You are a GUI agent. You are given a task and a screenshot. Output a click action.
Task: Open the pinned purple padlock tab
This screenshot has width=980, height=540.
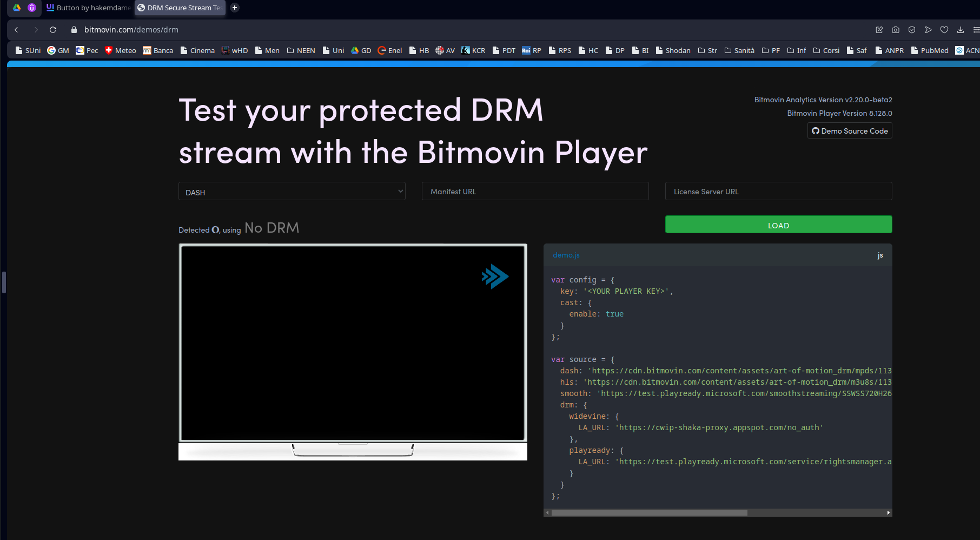tap(32, 8)
